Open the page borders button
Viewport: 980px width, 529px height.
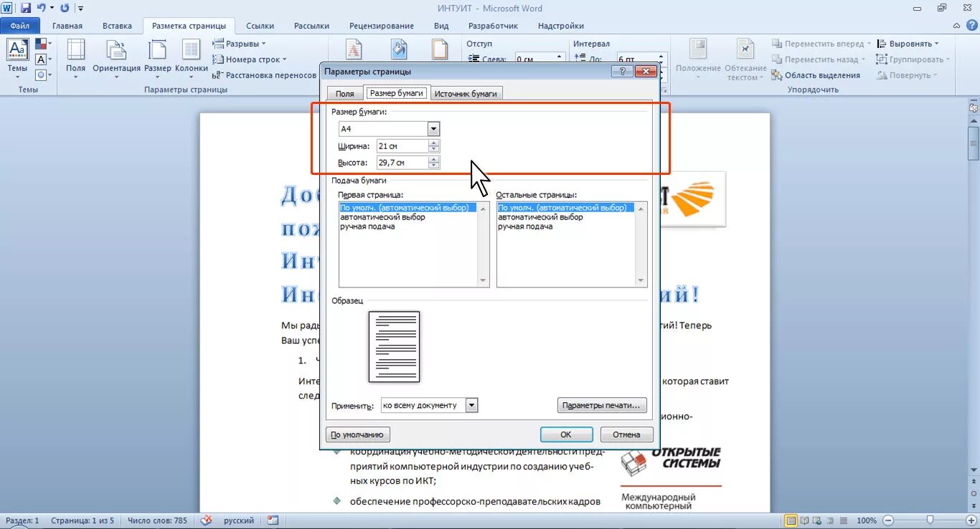(440, 49)
